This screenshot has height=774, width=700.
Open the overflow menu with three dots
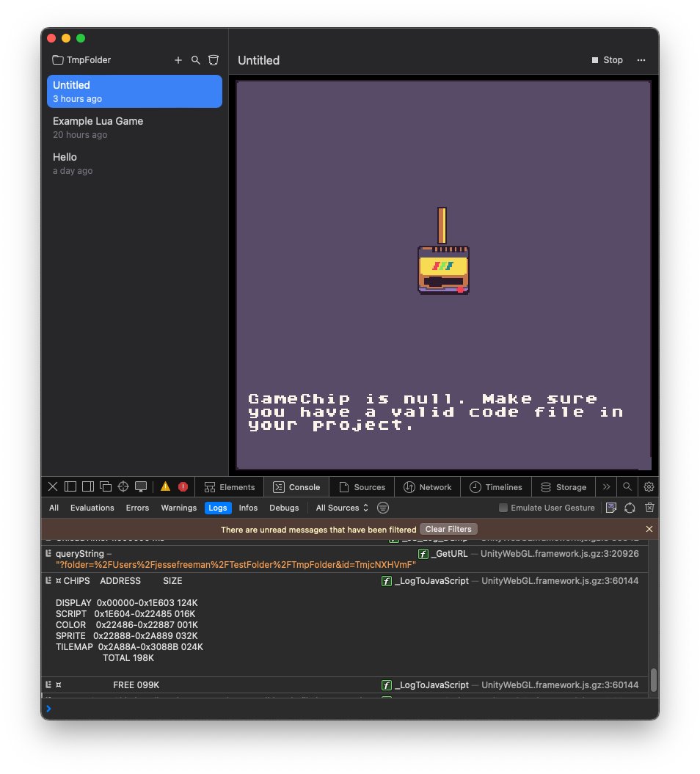641,61
